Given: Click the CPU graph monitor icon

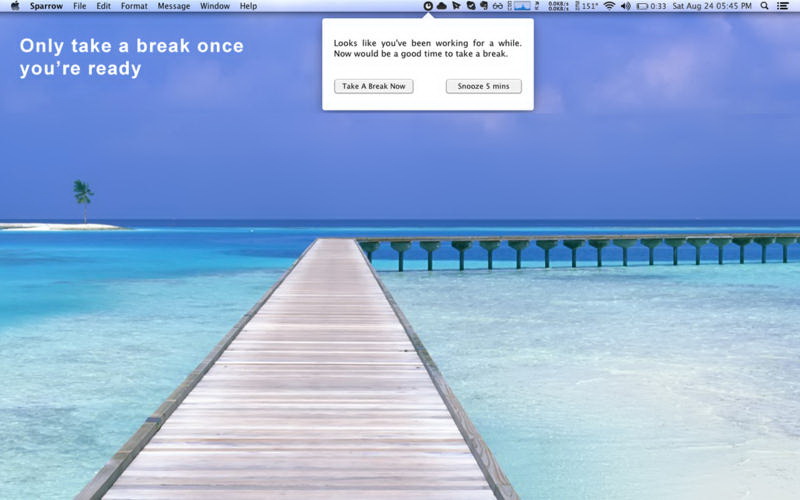Looking at the screenshot, I should (x=522, y=6).
